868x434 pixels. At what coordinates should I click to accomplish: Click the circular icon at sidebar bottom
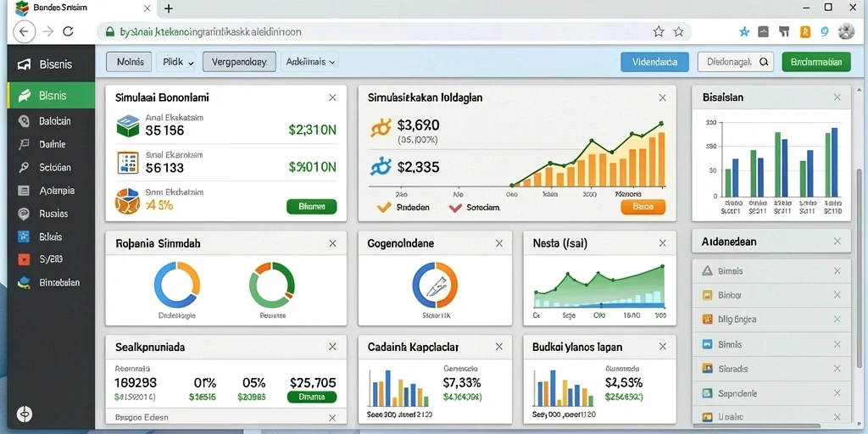coord(25,414)
